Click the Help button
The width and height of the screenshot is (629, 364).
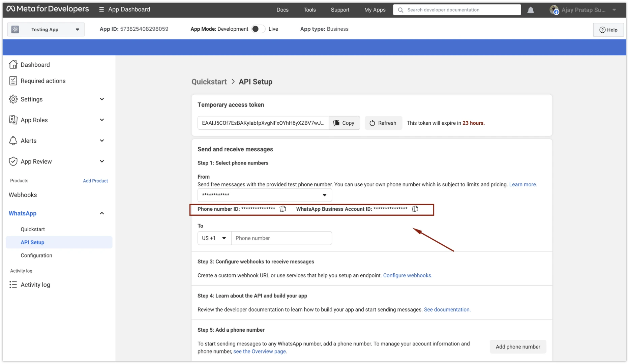(608, 30)
